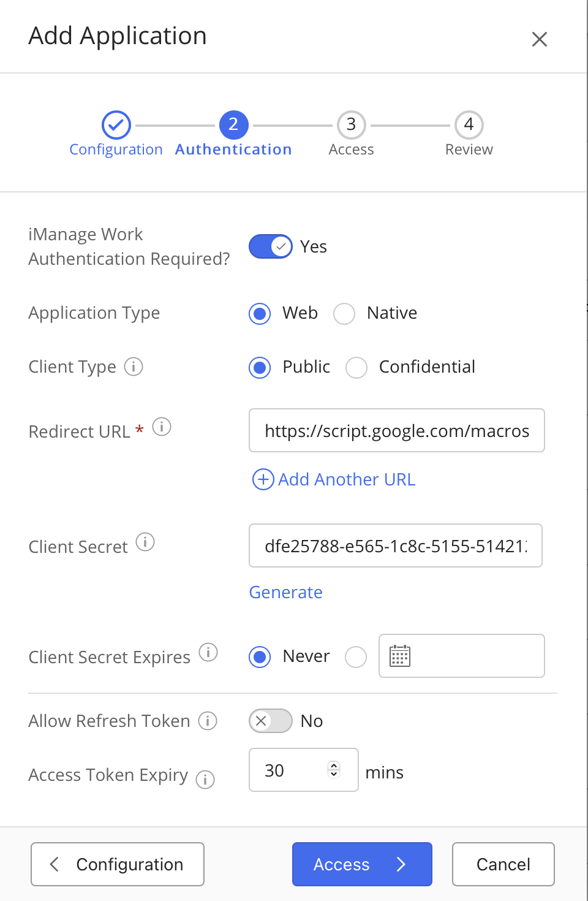Adjust Access Token Expiry stepper arrows
588x901 pixels.
point(334,769)
